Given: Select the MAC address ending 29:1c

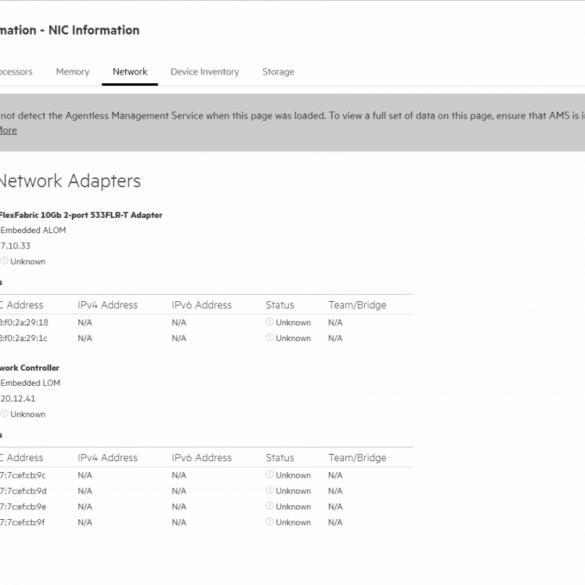Looking at the screenshot, I should click(24, 338).
